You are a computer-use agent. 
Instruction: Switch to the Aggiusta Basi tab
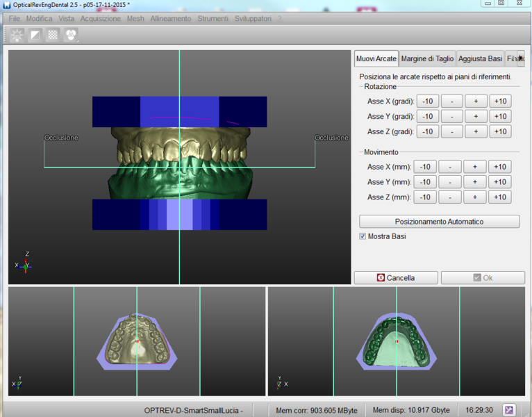[481, 59]
